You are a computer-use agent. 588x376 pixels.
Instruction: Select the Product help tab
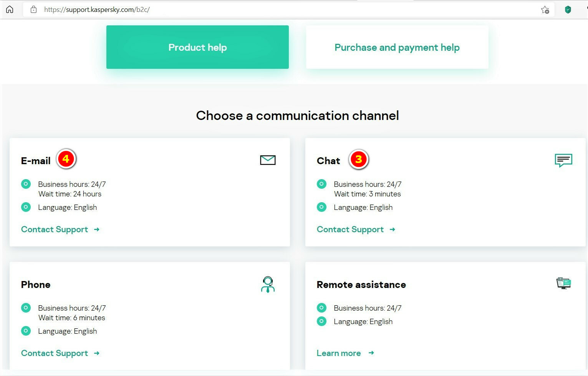(x=197, y=47)
